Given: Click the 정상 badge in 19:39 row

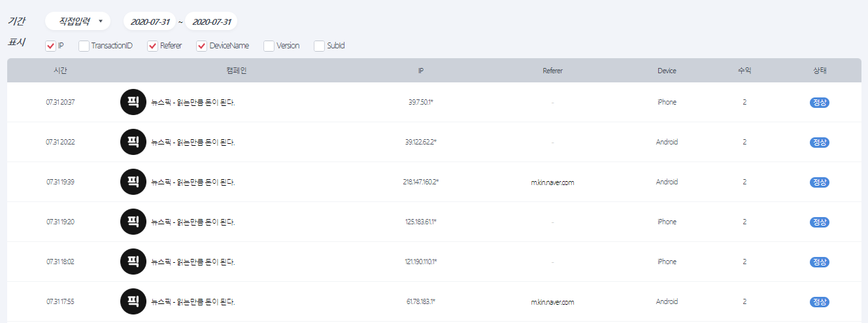Looking at the screenshot, I should 820,182.
